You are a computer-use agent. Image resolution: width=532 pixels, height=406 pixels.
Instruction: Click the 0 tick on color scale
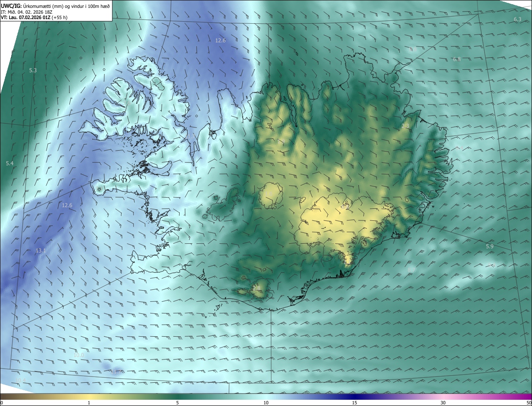[2, 403]
